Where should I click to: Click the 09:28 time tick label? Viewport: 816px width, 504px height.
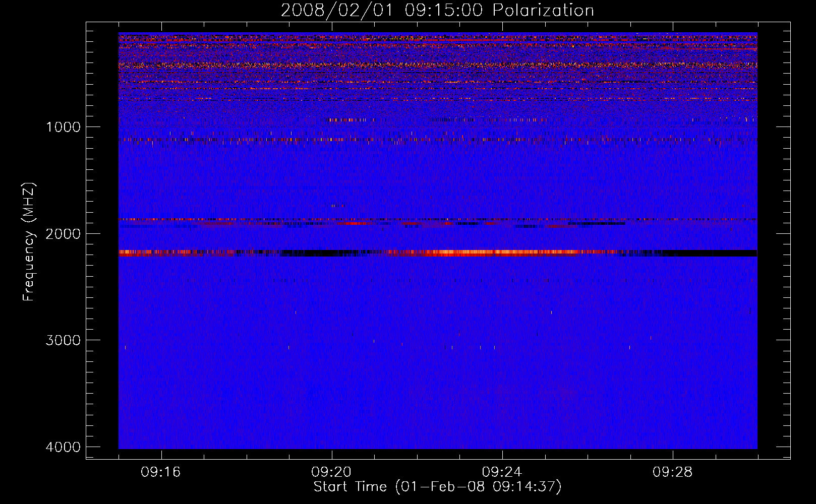[672, 472]
